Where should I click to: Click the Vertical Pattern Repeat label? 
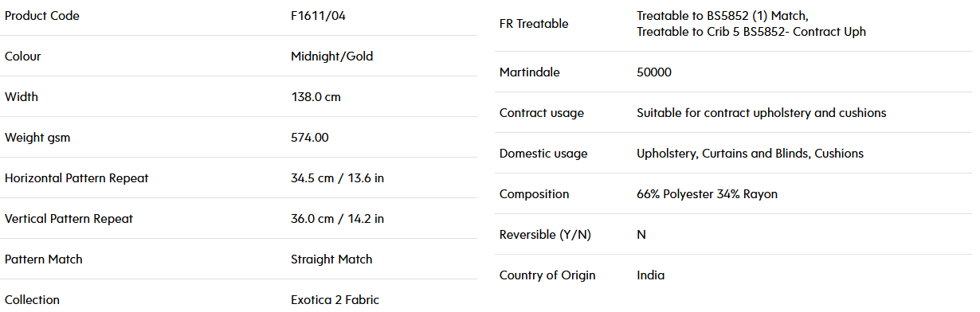pyautogui.click(x=69, y=219)
